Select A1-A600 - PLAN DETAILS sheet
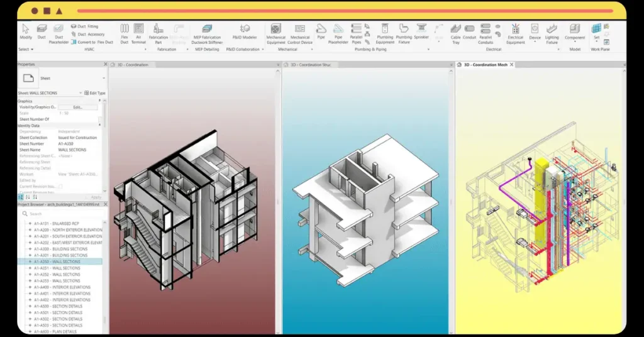Viewport: 644px width, 337px height. 55,331
